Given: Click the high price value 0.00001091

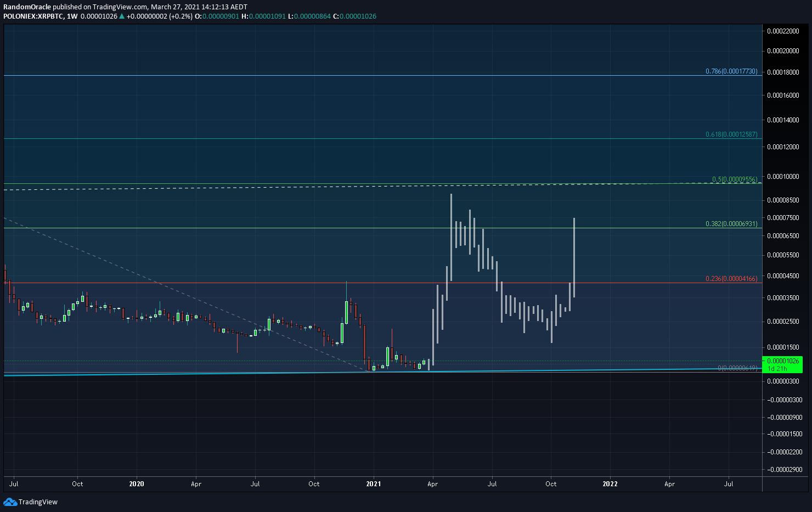Looking at the screenshot, I should click(267, 16).
